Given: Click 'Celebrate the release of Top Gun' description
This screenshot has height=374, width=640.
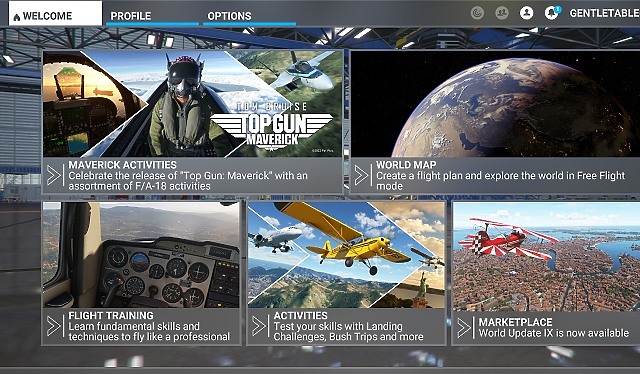Looking at the screenshot, I should click(x=188, y=181).
